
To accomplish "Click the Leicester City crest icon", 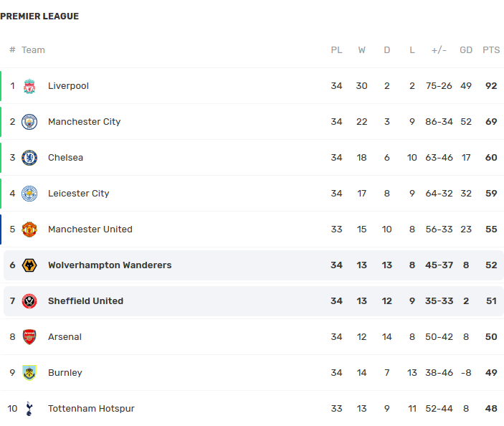I will 29,194.
